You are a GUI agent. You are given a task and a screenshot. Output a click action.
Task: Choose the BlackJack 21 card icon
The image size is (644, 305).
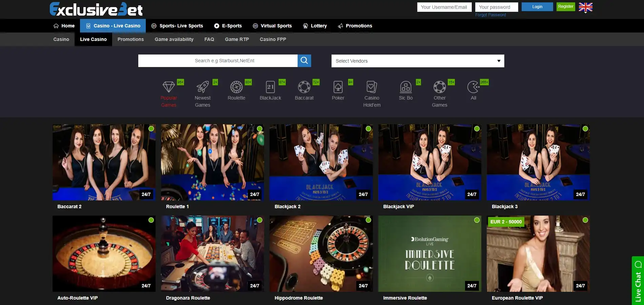(x=270, y=87)
